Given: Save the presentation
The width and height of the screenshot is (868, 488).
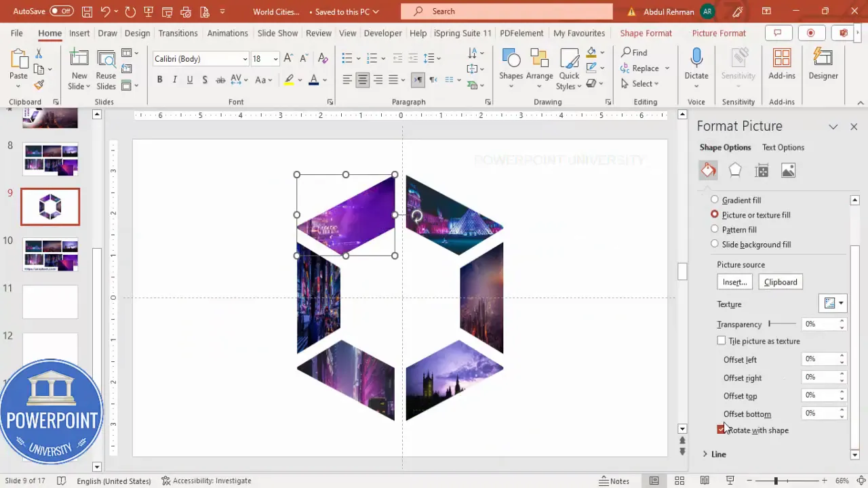Looking at the screenshot, I should [87, 12].
